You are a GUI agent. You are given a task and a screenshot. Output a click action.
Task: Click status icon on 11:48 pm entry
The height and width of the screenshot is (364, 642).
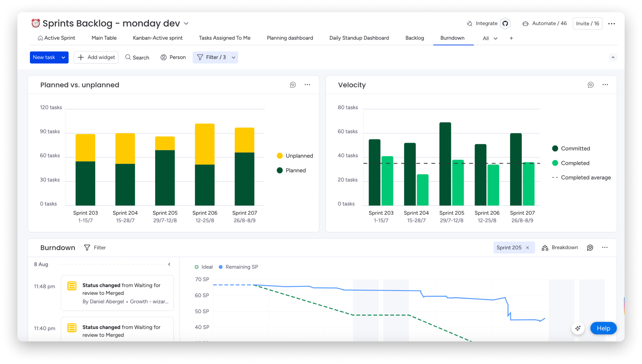coord(72,286)
